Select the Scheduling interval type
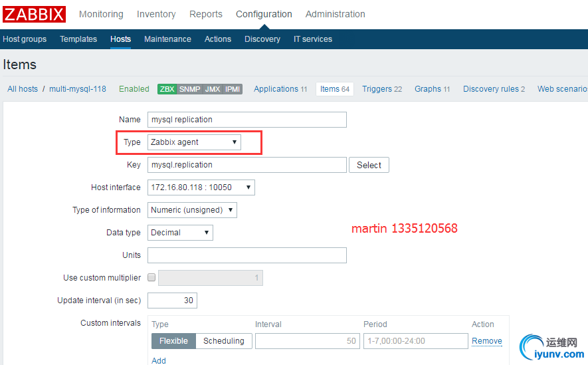This screenshot has width=588, height=365. [224, 341]
